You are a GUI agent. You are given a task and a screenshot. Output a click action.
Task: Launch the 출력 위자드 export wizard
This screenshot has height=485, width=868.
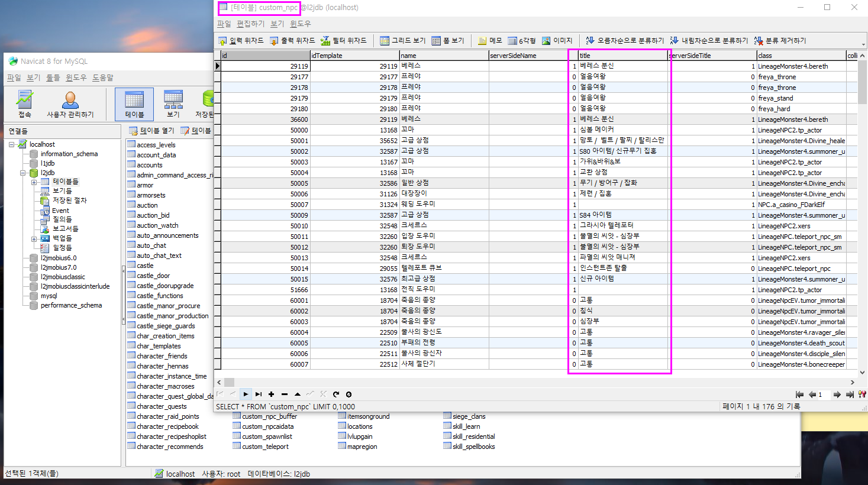coord(292,41)
